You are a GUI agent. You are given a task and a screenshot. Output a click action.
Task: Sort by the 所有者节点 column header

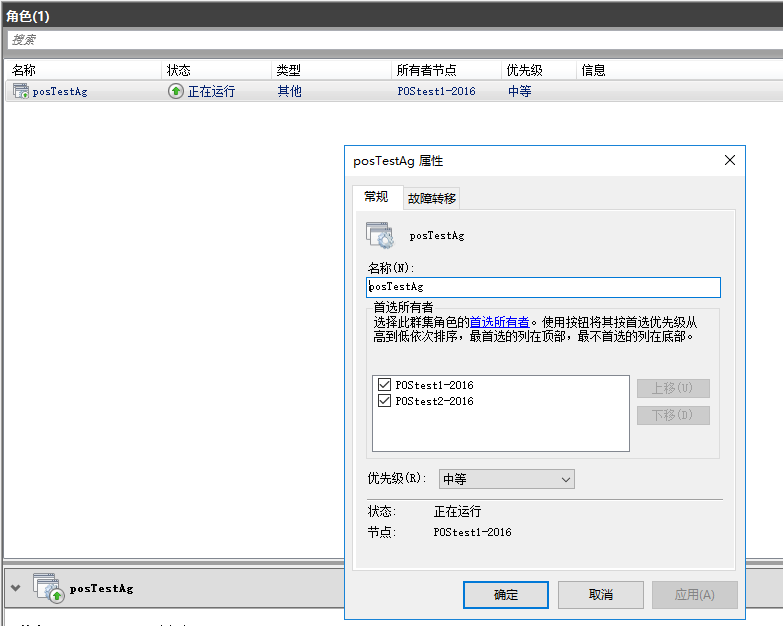pos(446,70)
